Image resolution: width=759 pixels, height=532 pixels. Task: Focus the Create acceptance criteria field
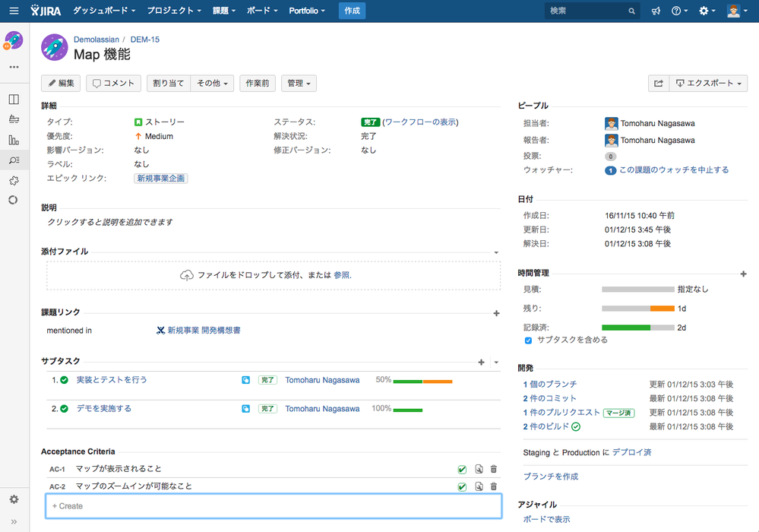(x=274, y=506)
